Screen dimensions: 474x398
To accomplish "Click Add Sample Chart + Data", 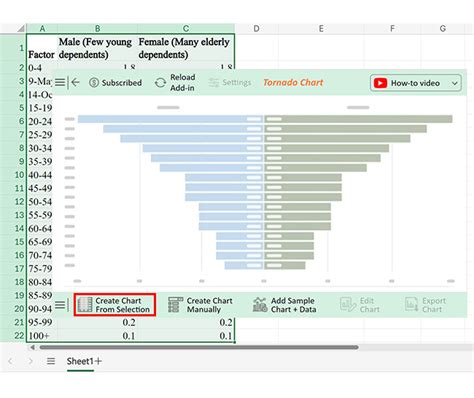I will click(x=284, y=305).
